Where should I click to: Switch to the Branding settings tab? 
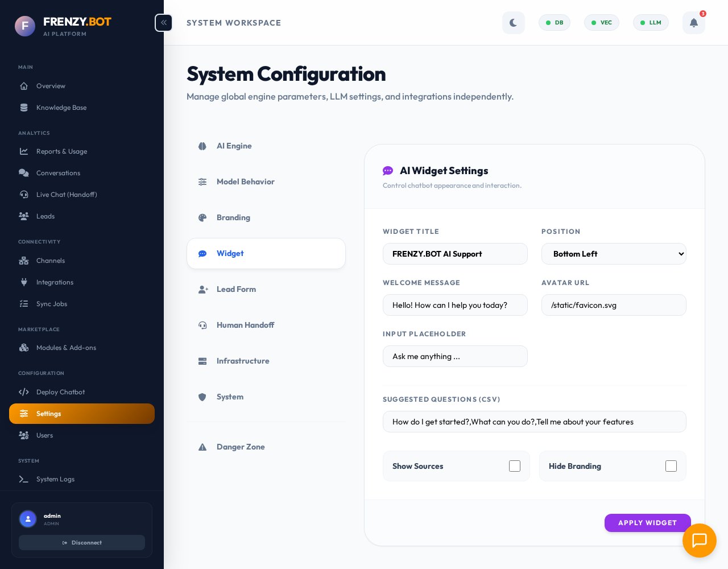[x=233, y=217]
